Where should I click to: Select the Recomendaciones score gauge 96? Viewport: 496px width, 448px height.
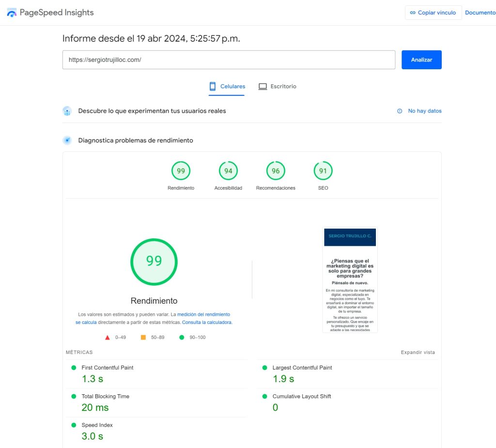click(x=276, y=171)
